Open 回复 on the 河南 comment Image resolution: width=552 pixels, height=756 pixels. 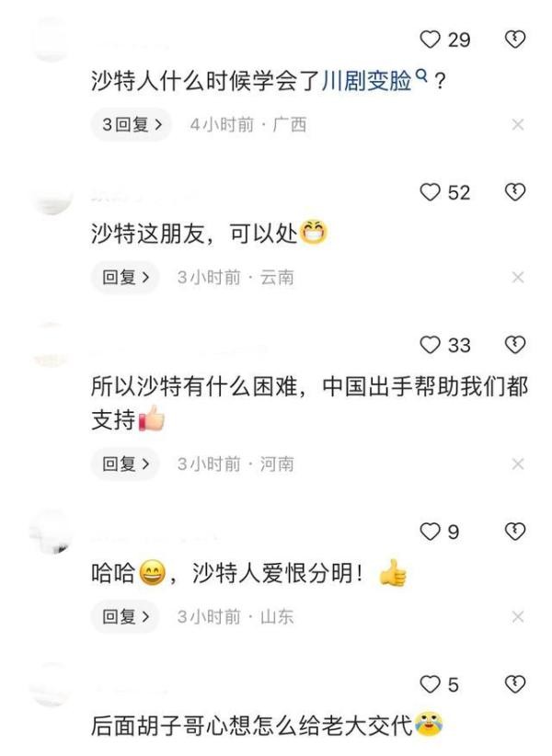125,464
